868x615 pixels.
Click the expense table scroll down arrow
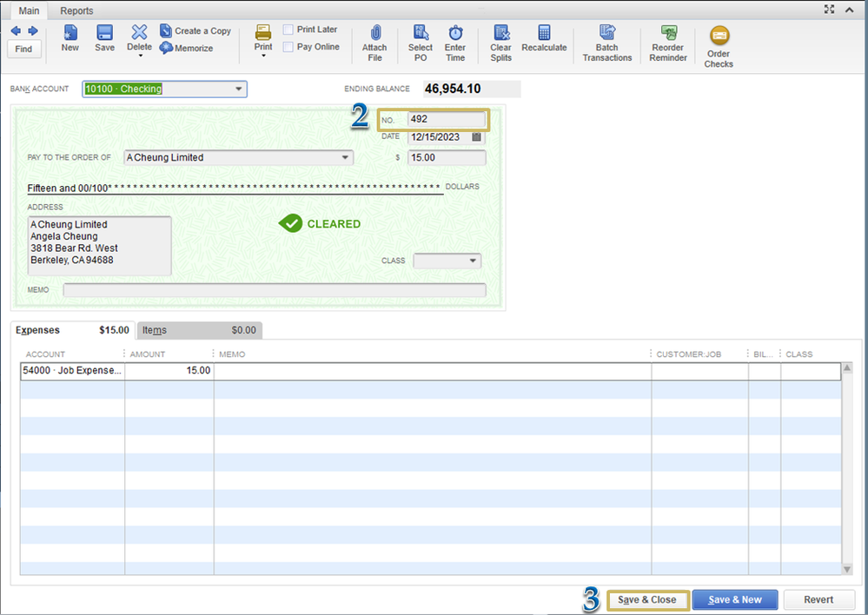pos(847,569)
